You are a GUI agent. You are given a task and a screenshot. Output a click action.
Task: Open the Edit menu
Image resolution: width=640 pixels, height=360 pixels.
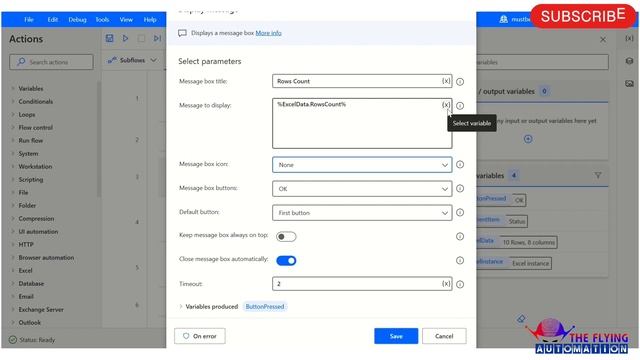coord(53,20)
